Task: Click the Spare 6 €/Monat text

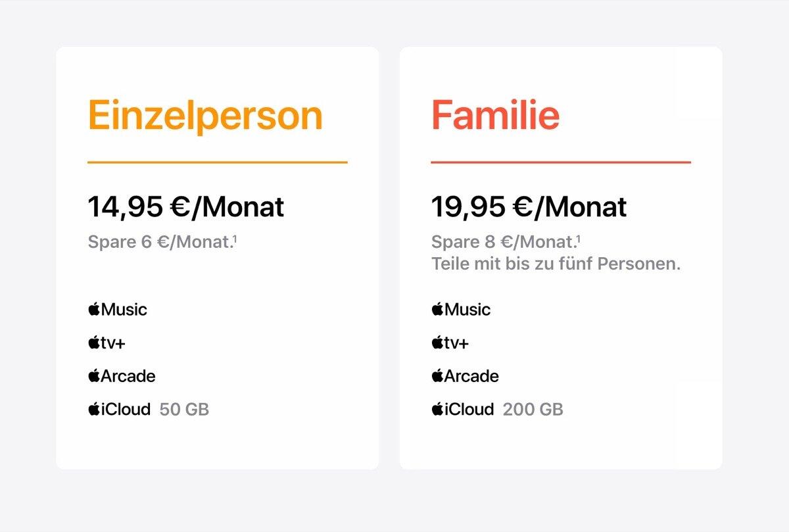Action: click(x=160, y=242)
